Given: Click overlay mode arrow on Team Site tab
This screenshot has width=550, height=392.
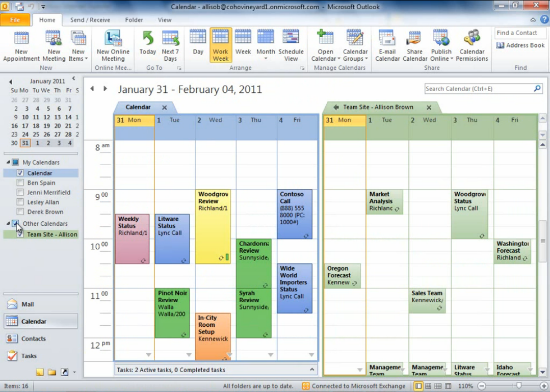Looking at the screenshot, I should (336, 107).
